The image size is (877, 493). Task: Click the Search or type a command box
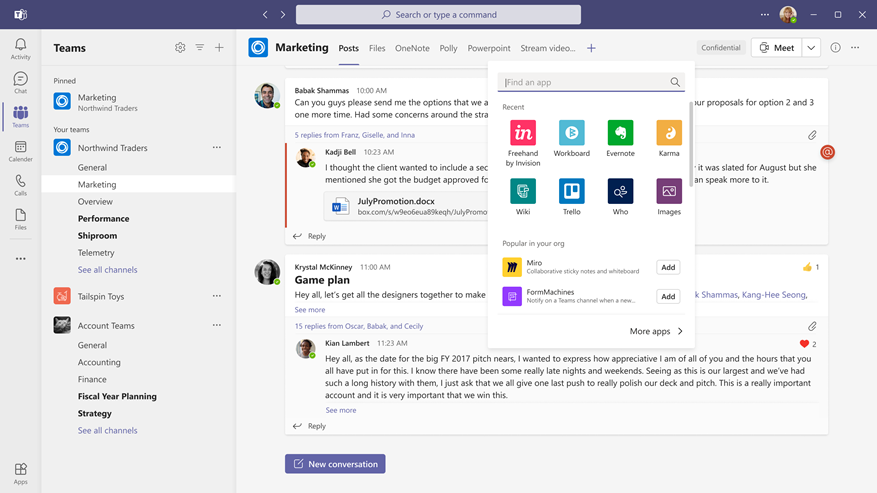[x=438, y=15]
